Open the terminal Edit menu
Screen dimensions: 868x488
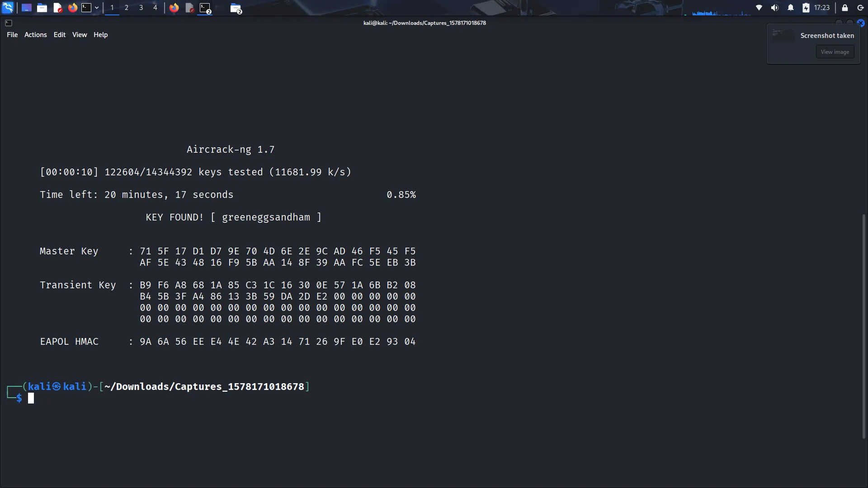[x=59, y=35]
